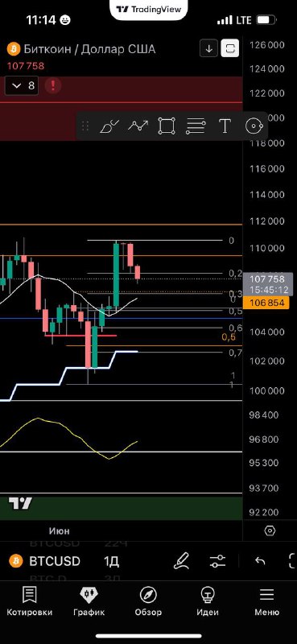Switch to the Котировки tab
The height and width of the screenshot is (644, 297).
point(30,601)
